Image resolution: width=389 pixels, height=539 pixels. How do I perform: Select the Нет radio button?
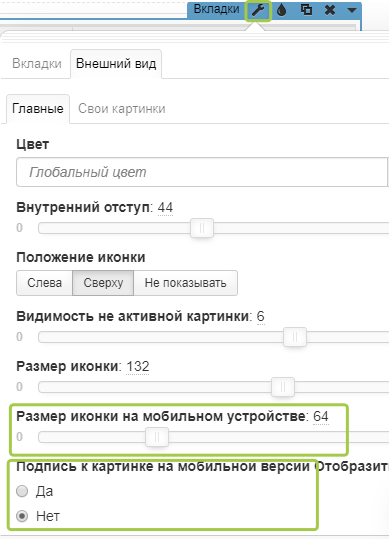[x=22, y=516]
